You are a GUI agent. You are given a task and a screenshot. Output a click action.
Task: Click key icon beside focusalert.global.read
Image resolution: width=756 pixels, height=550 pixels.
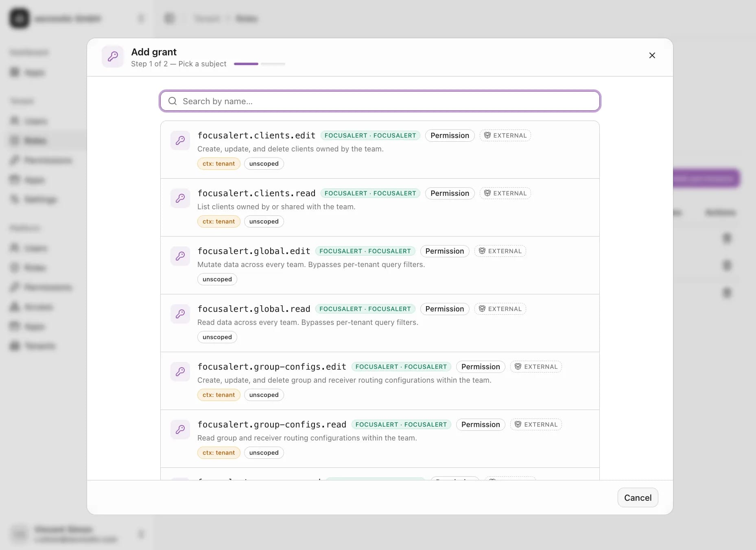click(x=180, y=314)
